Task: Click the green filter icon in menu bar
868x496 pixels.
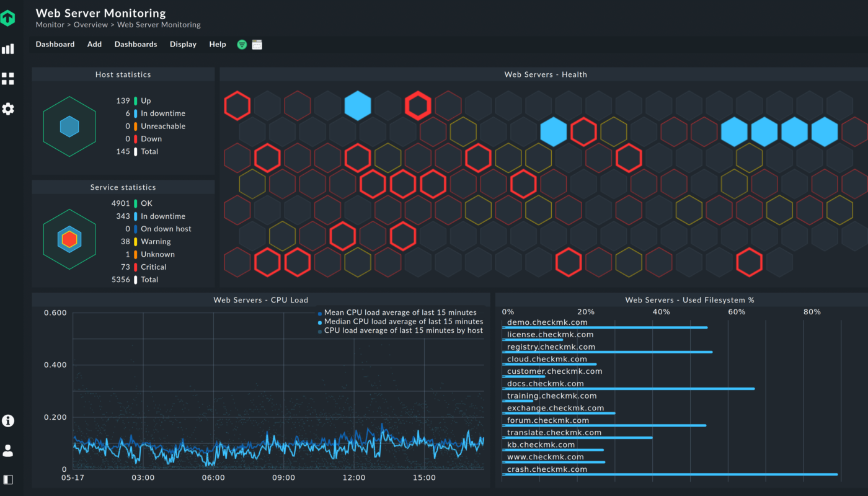Action: 242,45
